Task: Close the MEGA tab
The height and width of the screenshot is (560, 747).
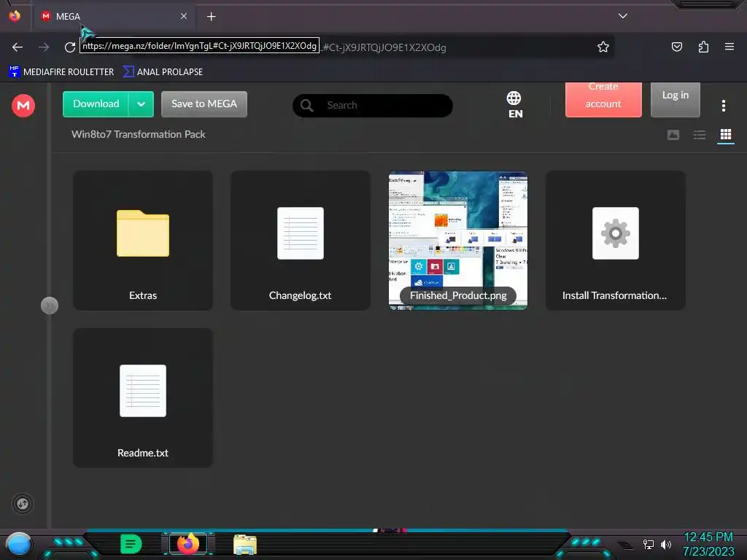Action: [184, 16]
